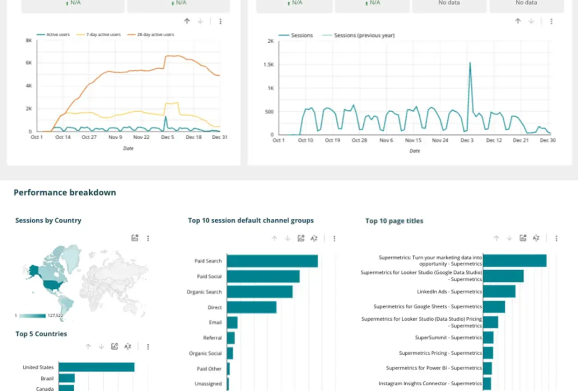
Task: Open three-dot menu on active users chart
Action: tap(220, 21)
